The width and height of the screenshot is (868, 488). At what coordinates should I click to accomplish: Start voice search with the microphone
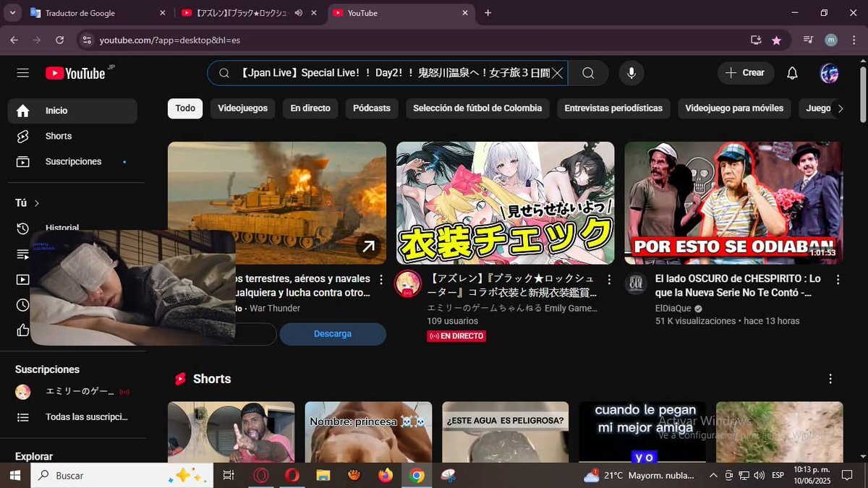(x=631, y=73)
